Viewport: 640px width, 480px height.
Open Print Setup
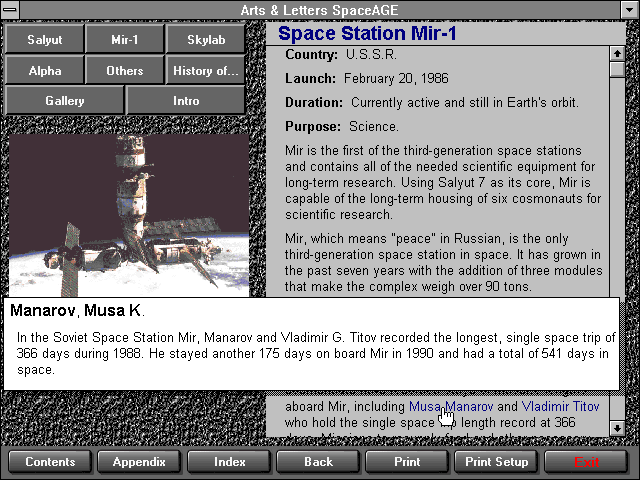click(496, 462)
